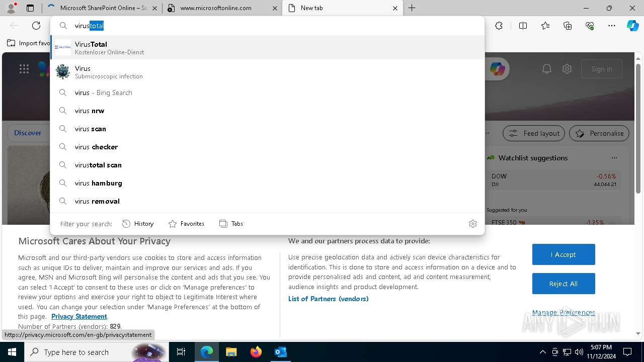Screen dimensions: 644x362
Task: Launch Firefox from taskbar
Action: [x=256, y=352]
